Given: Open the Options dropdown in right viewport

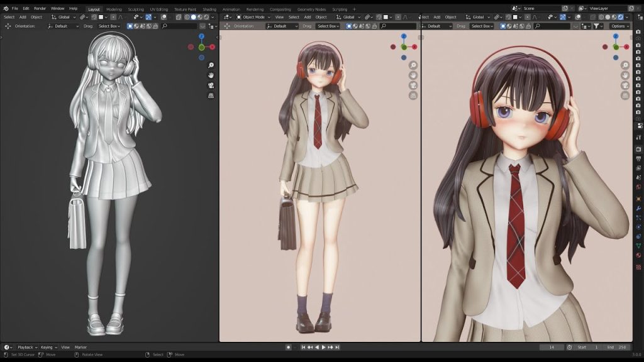Looking at the screenshot, I should (619, 26).
